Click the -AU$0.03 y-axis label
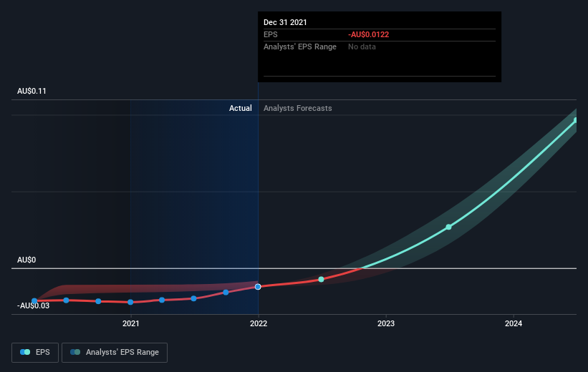 (x=33, y=305)
